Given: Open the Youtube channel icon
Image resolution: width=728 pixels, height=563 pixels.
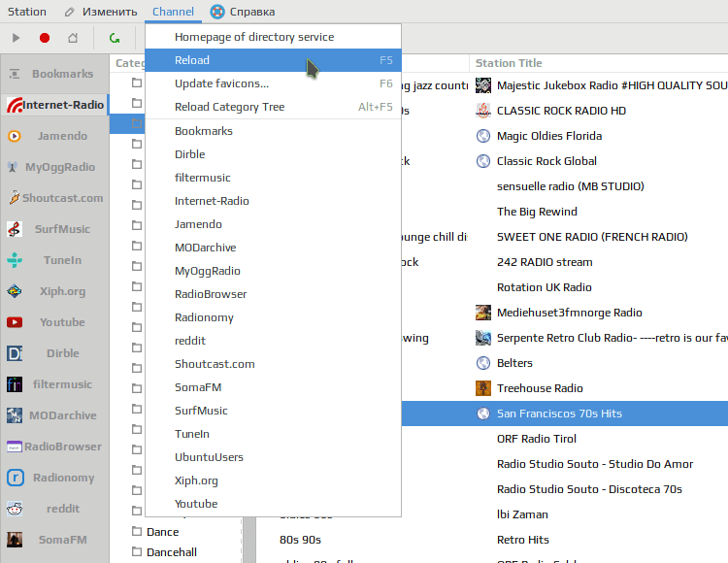Looking at the screenshot, I should [x=15, y=322].
